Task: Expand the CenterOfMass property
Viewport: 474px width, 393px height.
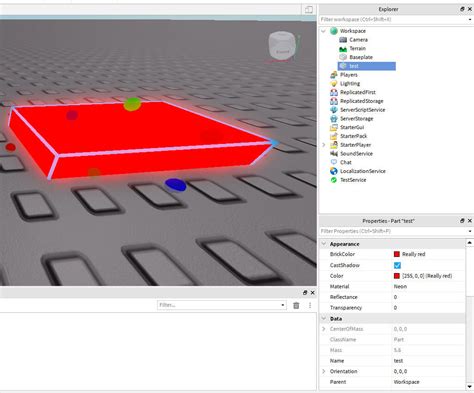Action: (324, 329)
